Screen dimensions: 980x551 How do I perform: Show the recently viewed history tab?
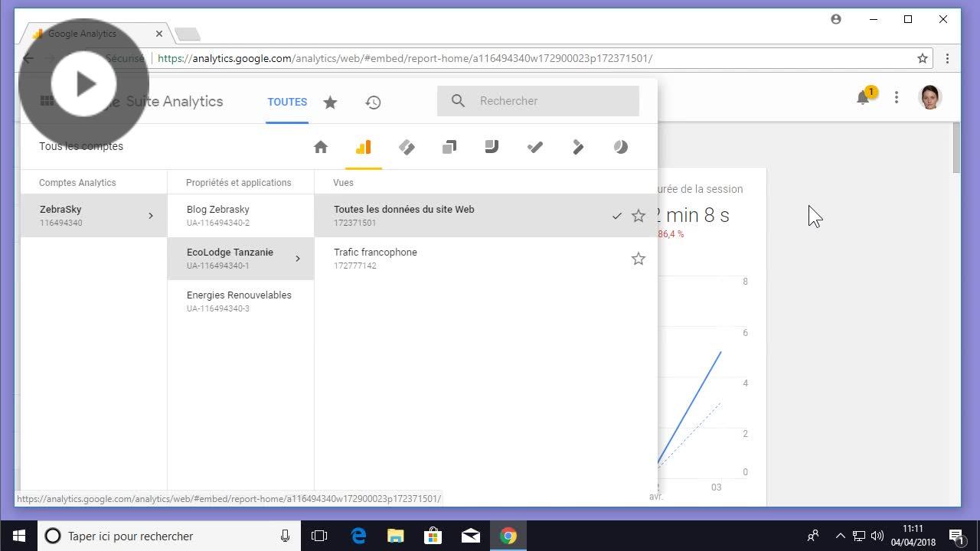373,102
